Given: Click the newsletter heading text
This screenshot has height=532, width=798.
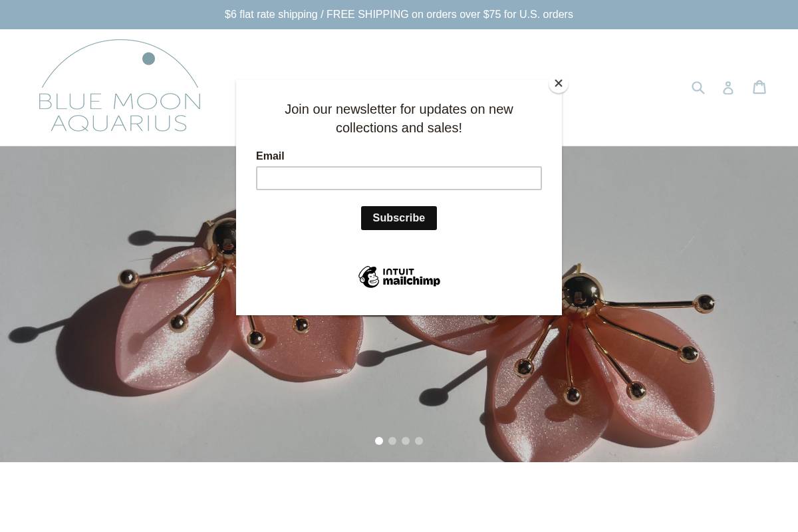Looking at the screenshot, I should (x=399, y=118).
